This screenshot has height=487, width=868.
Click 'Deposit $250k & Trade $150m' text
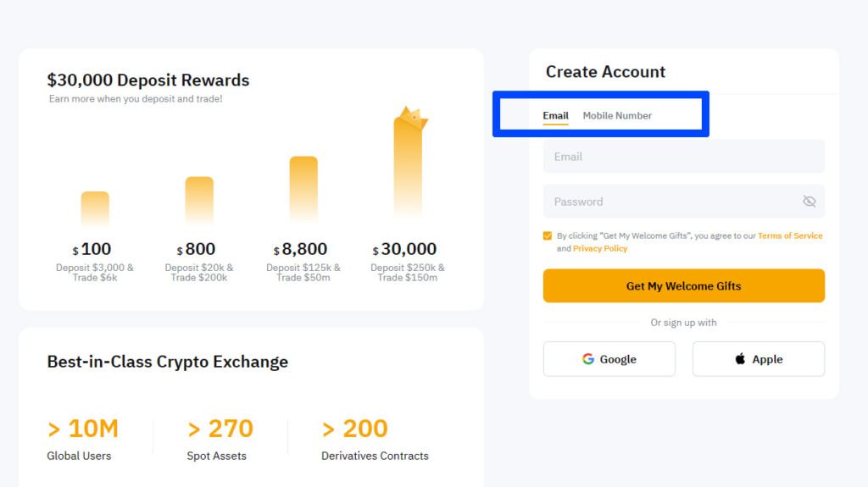[408, 272]
